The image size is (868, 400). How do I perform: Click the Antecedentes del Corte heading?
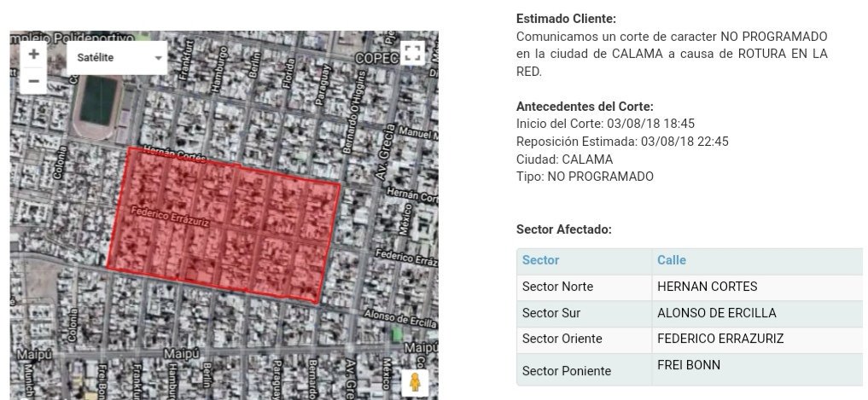[585, 107]
